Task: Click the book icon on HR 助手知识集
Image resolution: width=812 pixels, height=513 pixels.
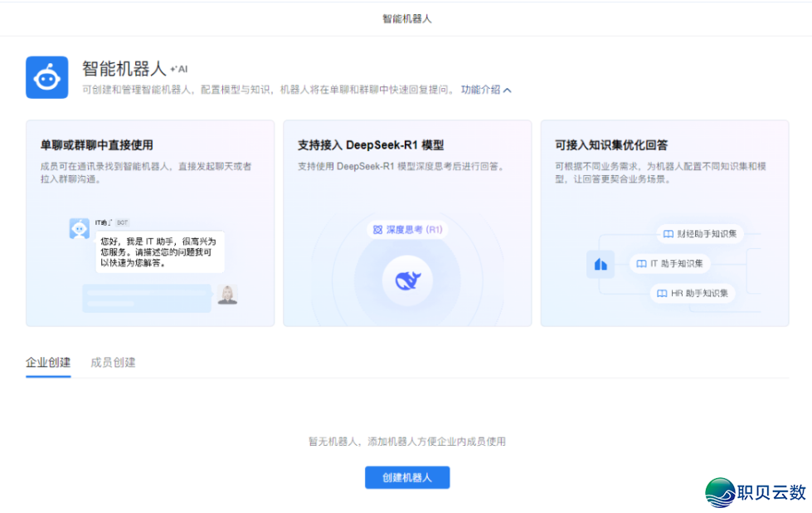Action: pos(661,293)
